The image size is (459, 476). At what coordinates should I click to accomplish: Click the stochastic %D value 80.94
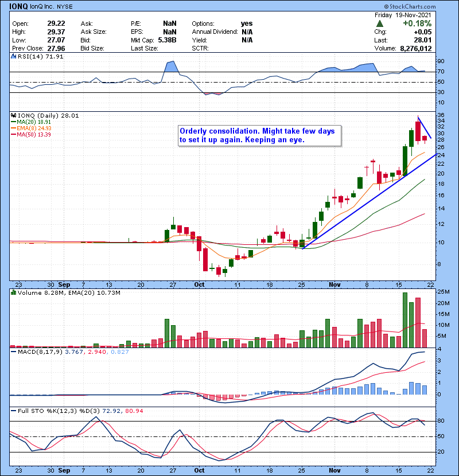[x=134, y=411]
